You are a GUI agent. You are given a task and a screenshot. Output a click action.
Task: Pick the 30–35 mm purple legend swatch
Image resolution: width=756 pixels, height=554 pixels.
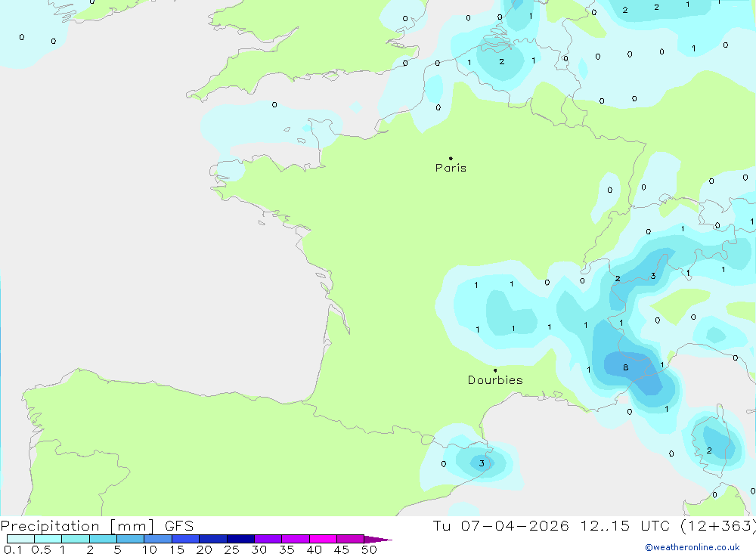(x=268, y=539)
